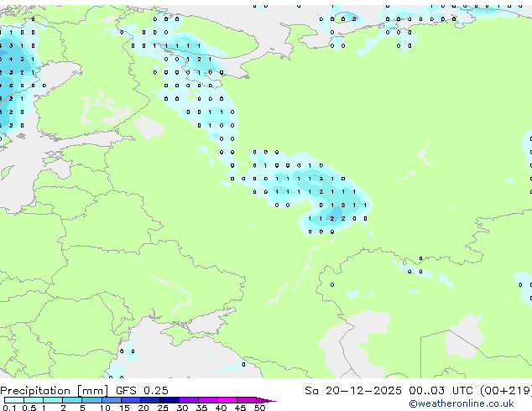Click the 30–35 mm purple legend swatch
The height and width of the screenshot is (411, 532).
(189, 400)
